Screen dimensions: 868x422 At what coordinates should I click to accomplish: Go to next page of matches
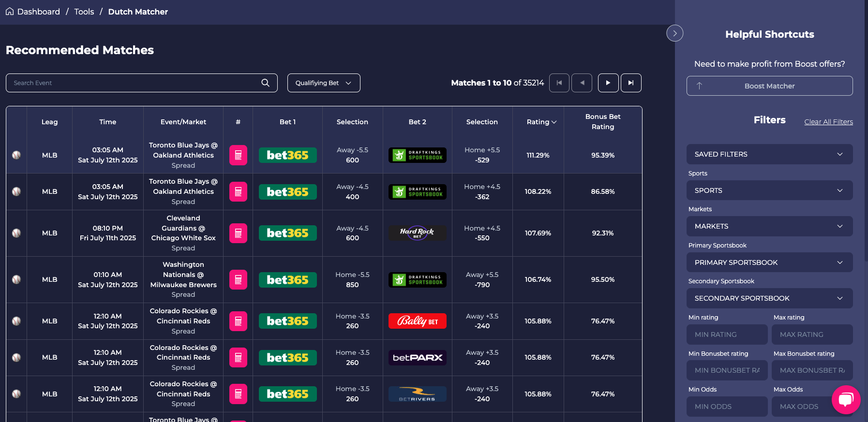608,83
